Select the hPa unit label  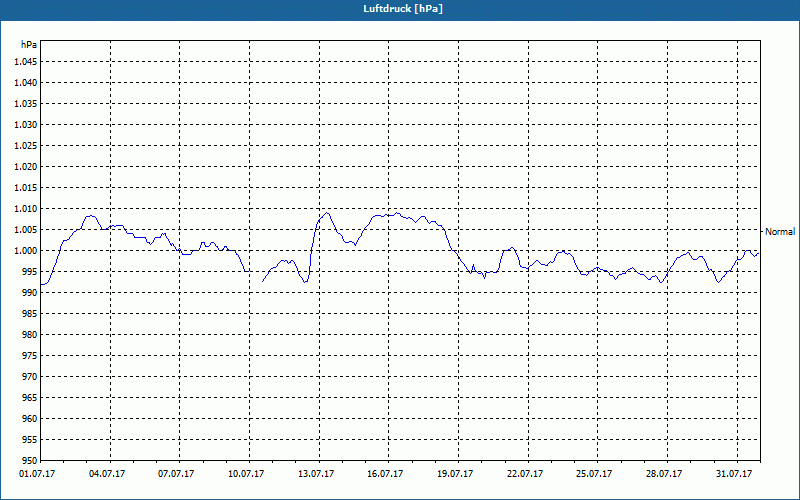point(29,45)
